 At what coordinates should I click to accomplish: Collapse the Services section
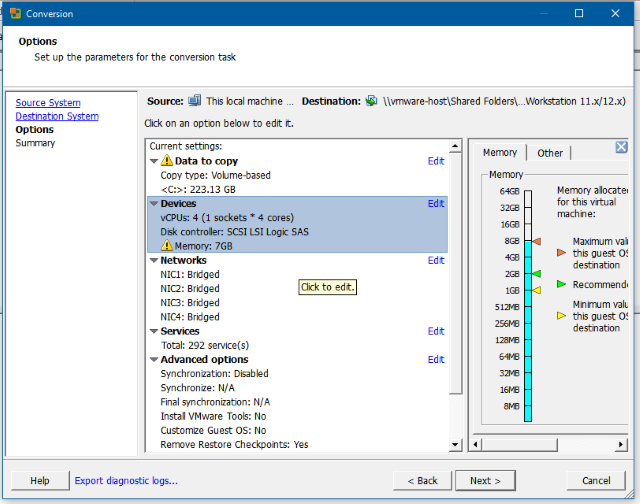click(154, 331)
